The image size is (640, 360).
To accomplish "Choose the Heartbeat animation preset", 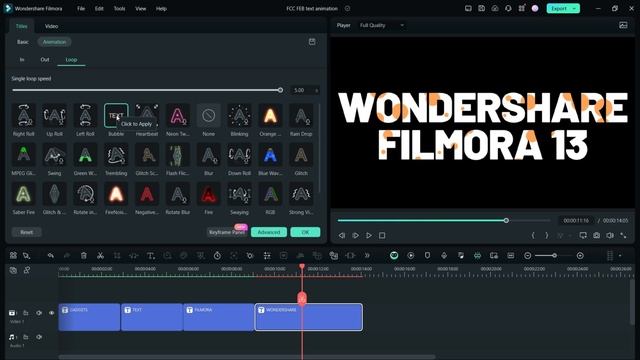I will click(147, 116).
